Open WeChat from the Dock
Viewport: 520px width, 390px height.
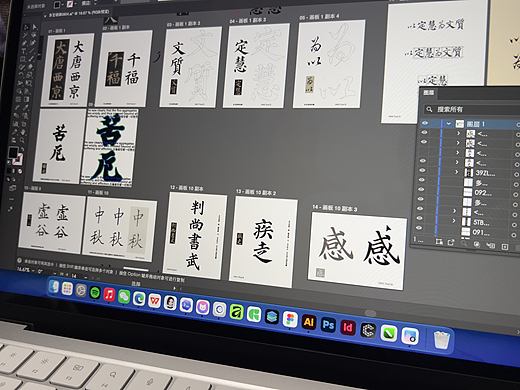coord(124,296)
